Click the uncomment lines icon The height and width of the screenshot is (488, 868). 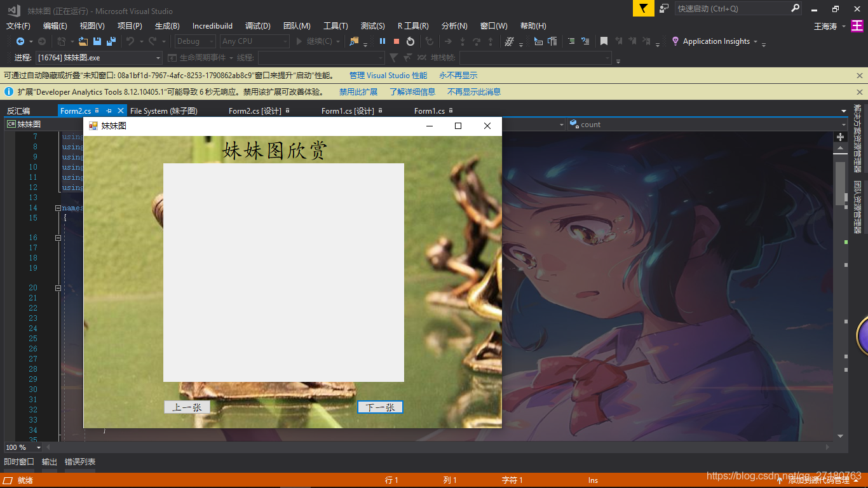point(585,41)
